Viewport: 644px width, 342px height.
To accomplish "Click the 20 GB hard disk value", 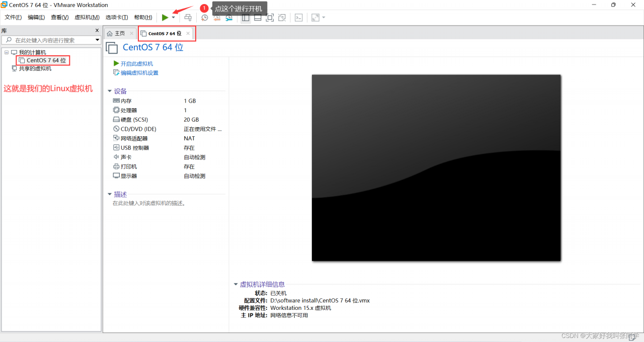I will (191, 120).
